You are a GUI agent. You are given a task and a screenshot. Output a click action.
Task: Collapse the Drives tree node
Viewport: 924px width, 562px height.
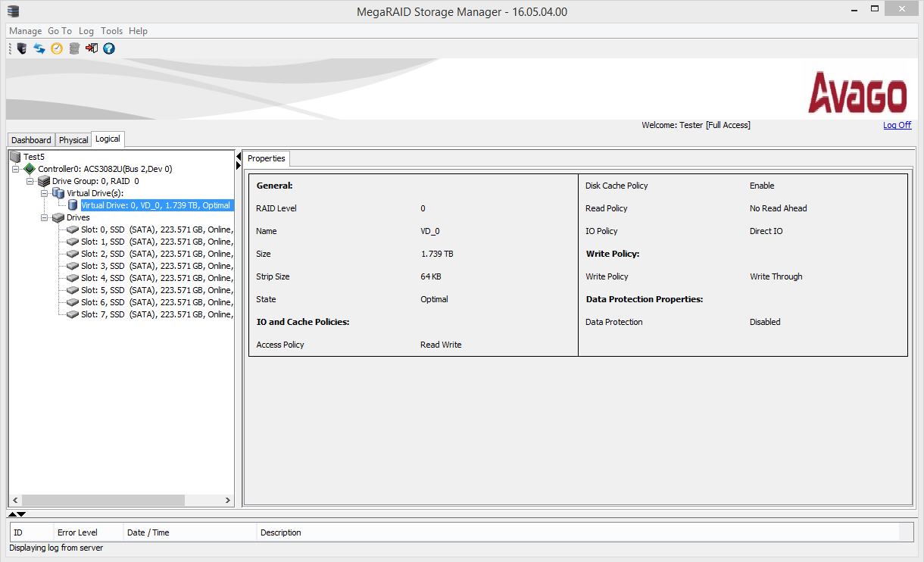point(44,217)
